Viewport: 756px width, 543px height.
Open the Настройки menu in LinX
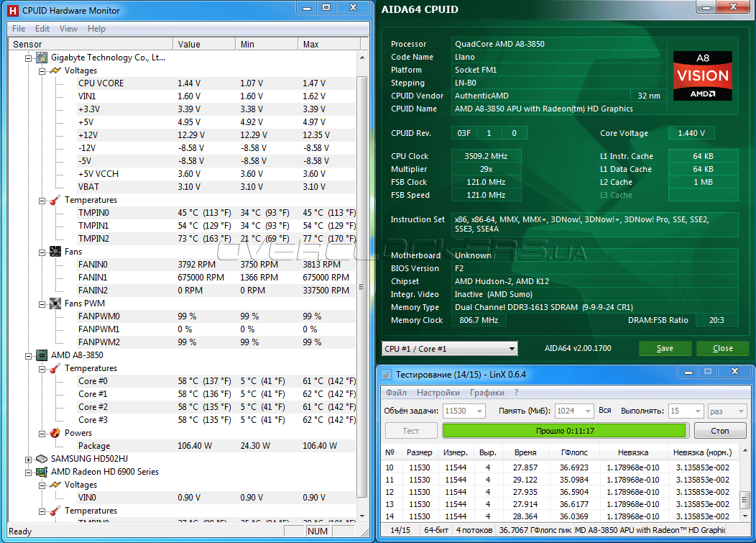tap(438, 393)
